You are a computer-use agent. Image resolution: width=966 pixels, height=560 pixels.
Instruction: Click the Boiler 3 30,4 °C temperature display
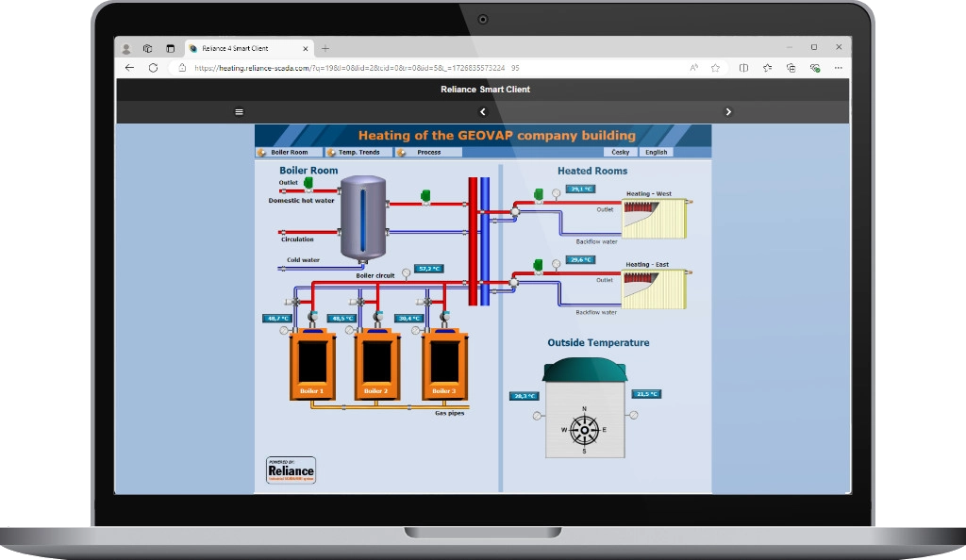coord(408,318)
